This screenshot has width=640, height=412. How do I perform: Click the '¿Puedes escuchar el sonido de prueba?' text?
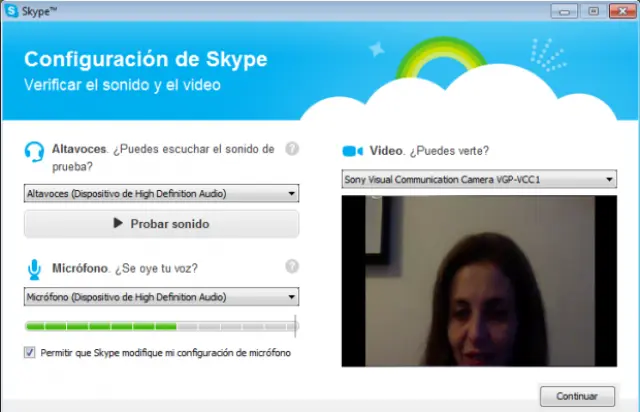coord(163,158)
